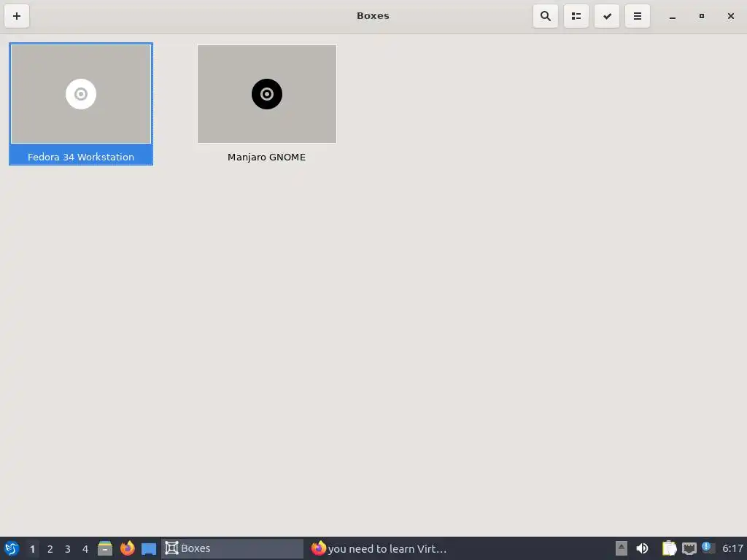Click the 6:17 clock

coord(732,548)
